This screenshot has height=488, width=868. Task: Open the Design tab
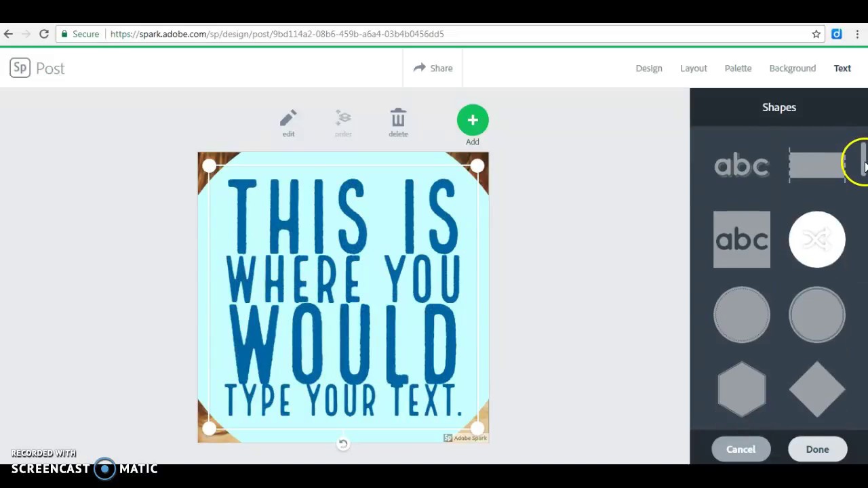(x=649, y=68)
